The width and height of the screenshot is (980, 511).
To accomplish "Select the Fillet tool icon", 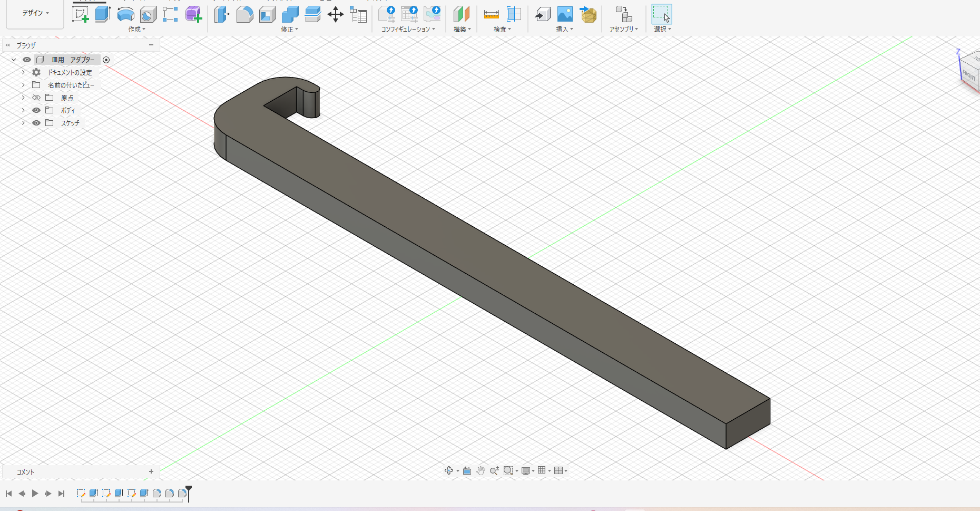I will coord(244,14).
